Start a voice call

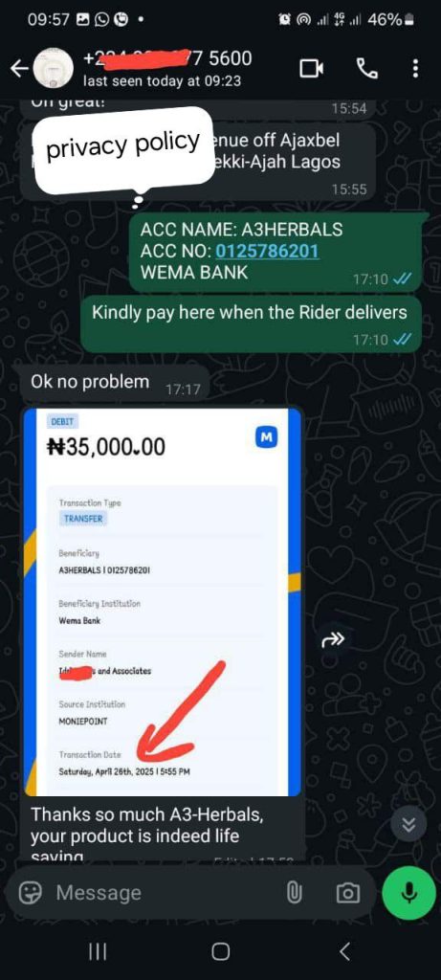pyautogui.click(x=366, y=69)
